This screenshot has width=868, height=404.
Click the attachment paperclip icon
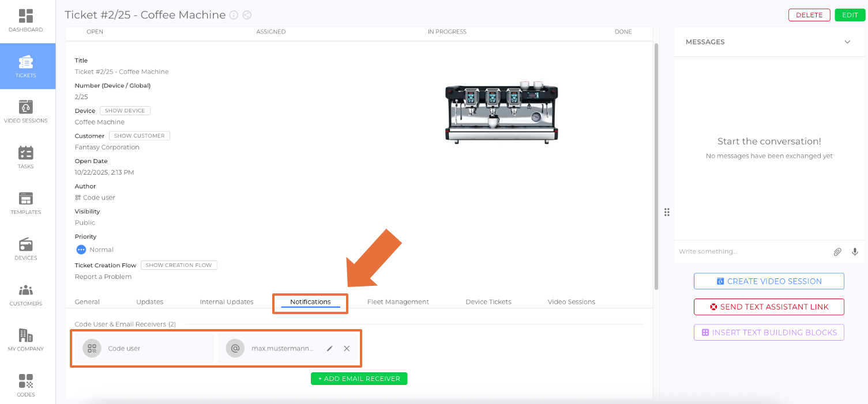coord(837,252)
